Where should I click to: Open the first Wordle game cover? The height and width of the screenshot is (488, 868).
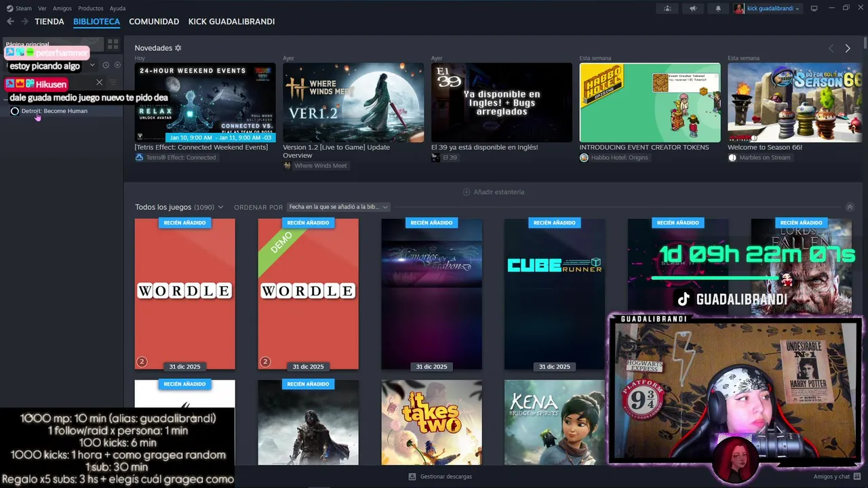pyautogui.click(x=185, y=294)
